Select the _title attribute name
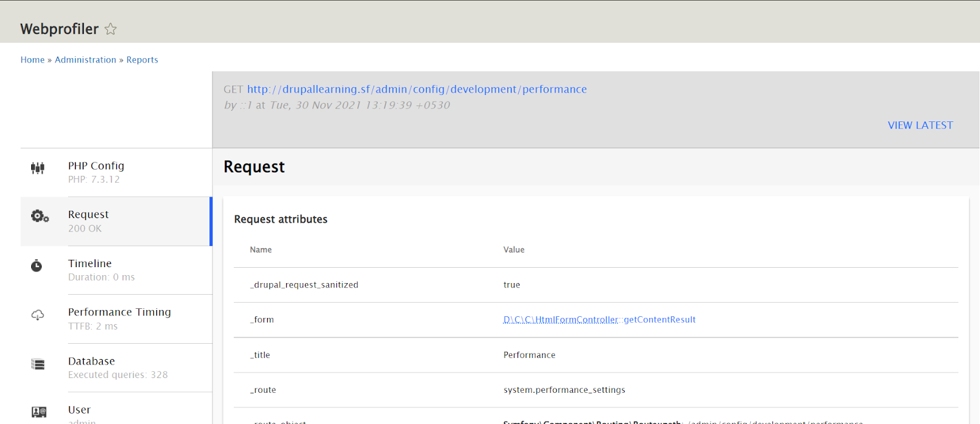The height and width of the screenshot is (424, 980). pyautogui.click(x=260, y=355)
